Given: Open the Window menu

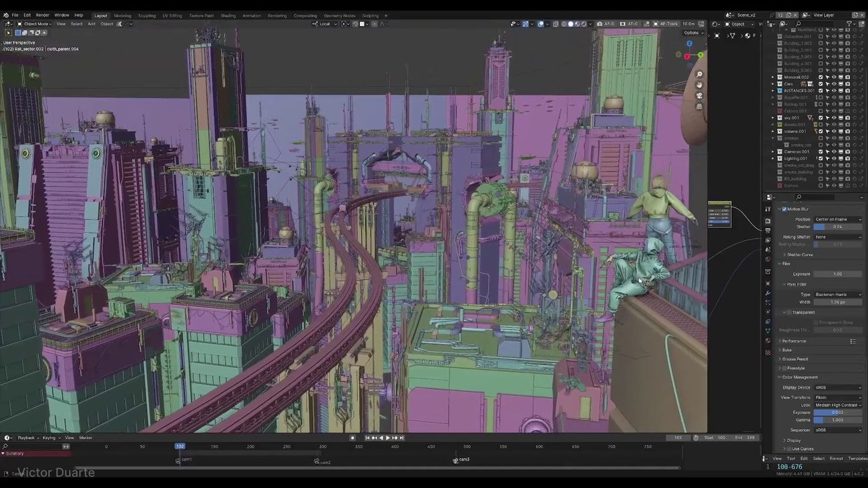Looking at the screenshot, I should coord(61,15).
